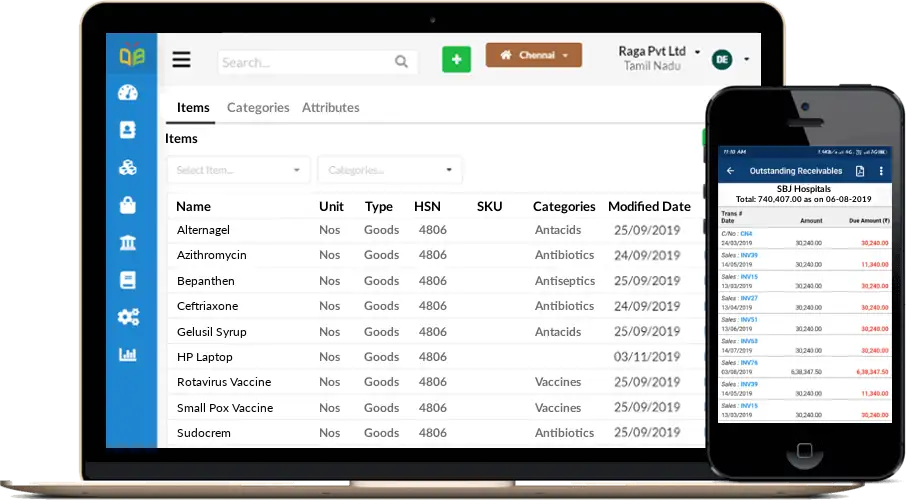
Task: Sort by the HSN column header
Action: 427,206
